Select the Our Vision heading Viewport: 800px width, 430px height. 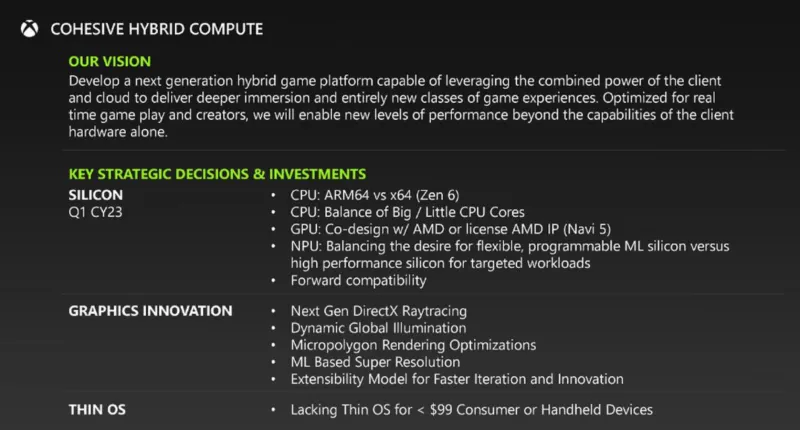(x=110, y=61)
